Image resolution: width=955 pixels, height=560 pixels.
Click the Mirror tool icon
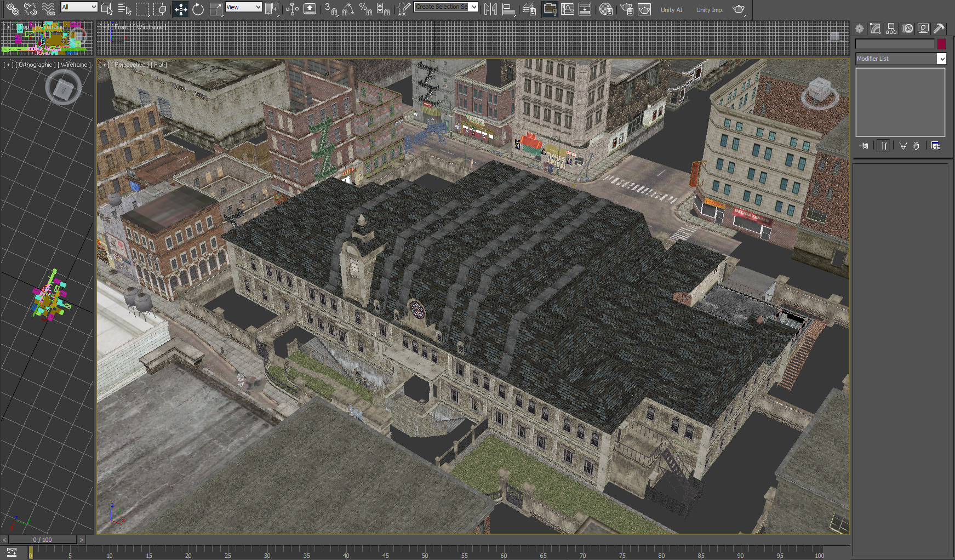[x=490, y=9]
